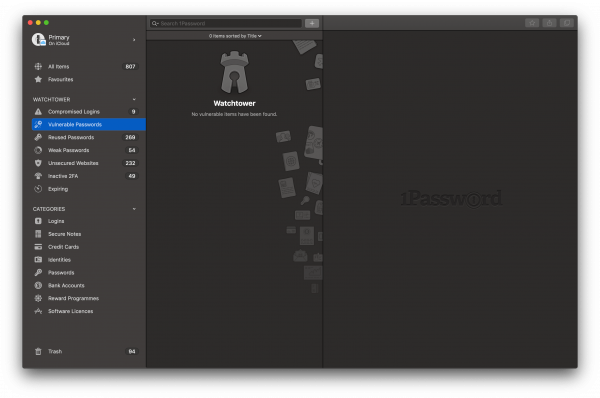Viewport: 600px width, 398px height.
Task: Select the Secure Notes label
Action: click(64, 234)
